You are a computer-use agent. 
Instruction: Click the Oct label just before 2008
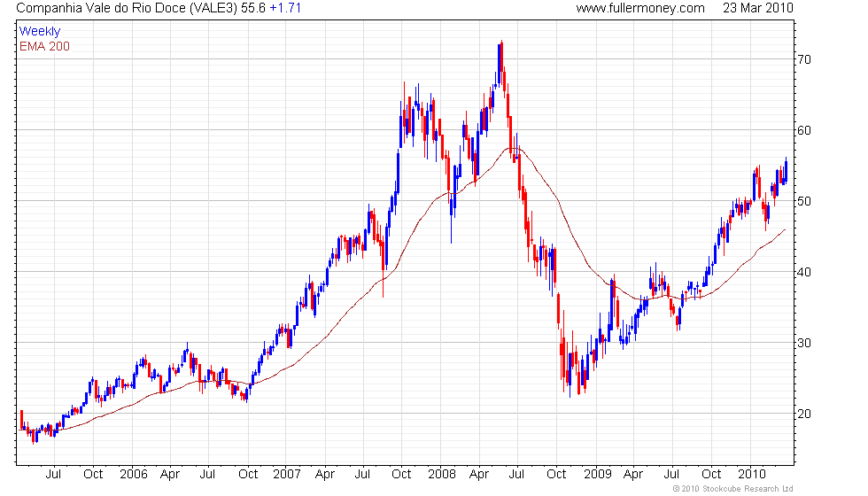tap(401, 475)
